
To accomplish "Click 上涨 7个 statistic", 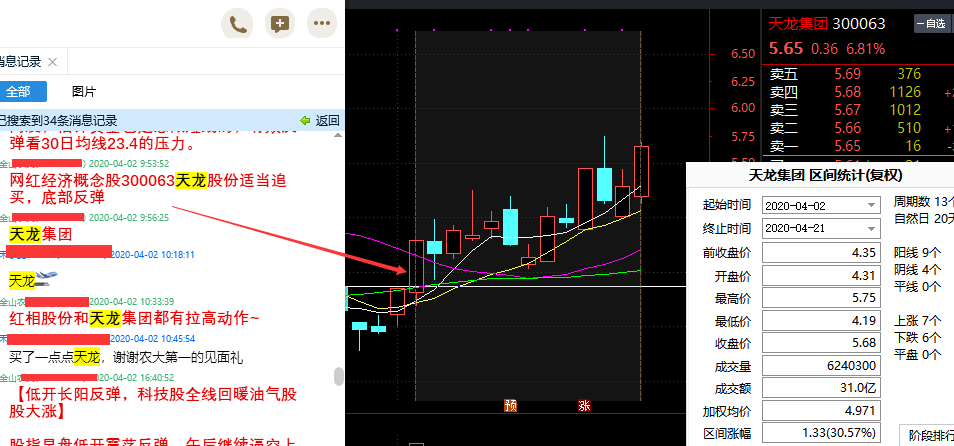I will click(917, 321).
